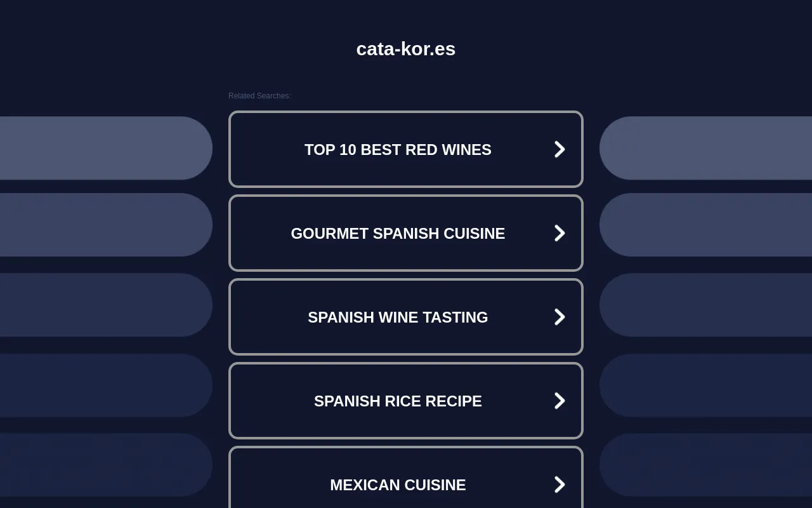
Task: Click the chevron arrow beside Top 10 Best Red Wines
Action: [x=559, y=149]
